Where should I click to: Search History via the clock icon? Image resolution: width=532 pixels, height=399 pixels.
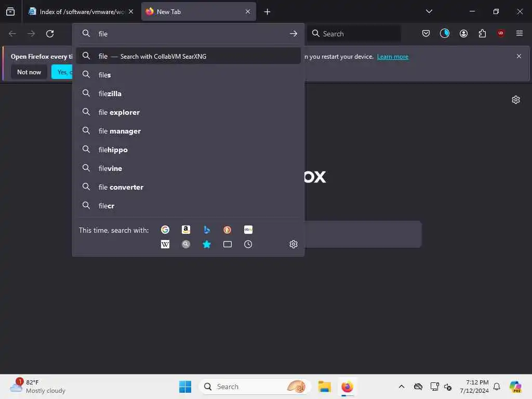pyautogui.click(x=248, y=244)
